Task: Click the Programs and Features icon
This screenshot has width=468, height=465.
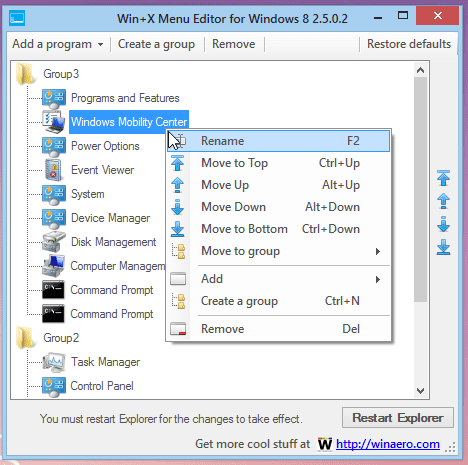Action: pos(54,98)
